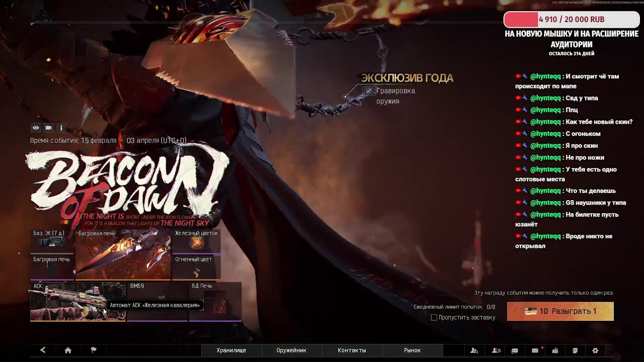The height and width of the screenshot is (362, 644).
Task: Select the BM59 reward tile
Action: [157, 302]
